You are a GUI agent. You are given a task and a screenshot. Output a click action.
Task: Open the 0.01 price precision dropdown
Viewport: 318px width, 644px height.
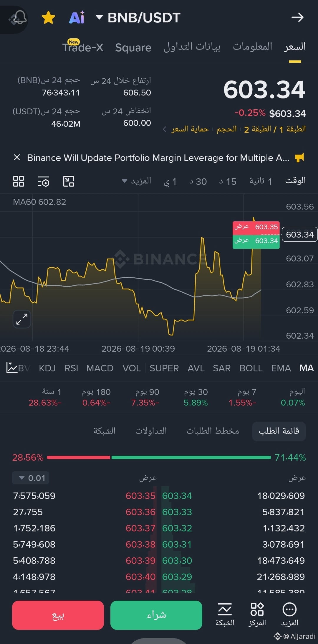pos(31,478)
